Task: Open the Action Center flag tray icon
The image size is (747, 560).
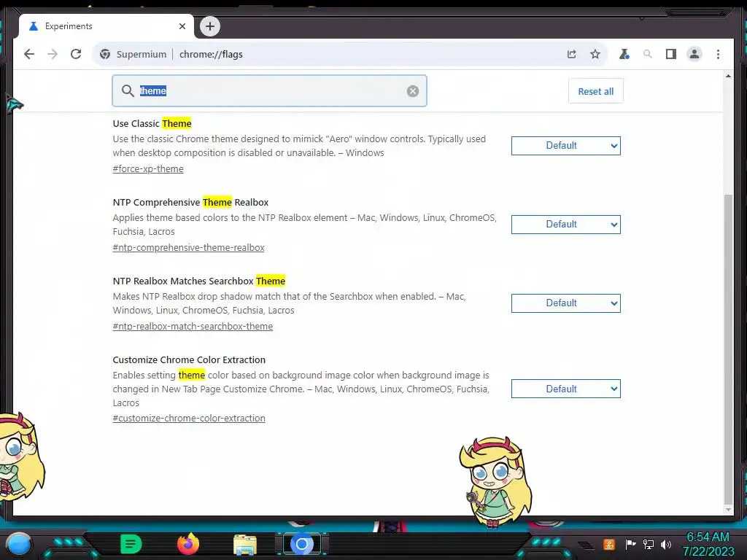Action: click(x=630, y=544)
